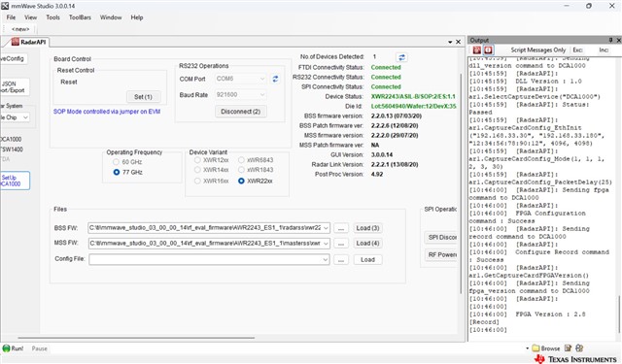Click the JSON Import/Export button
The width and height of the screenshot is (622, 364).
(x=15, y=86)
